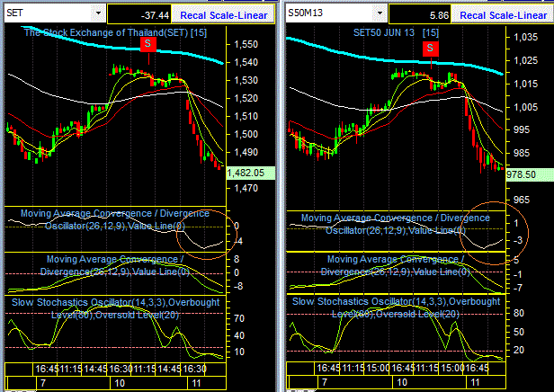The width and height of the screenshot is (554, 392).
Task: Select the Stock Exchange of Thailand(SET) [15] title
Action: [115, 33]
